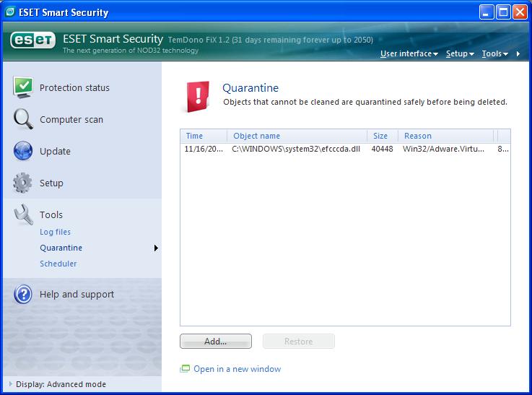Click 'Open in a new window' link

coord(237,369)
